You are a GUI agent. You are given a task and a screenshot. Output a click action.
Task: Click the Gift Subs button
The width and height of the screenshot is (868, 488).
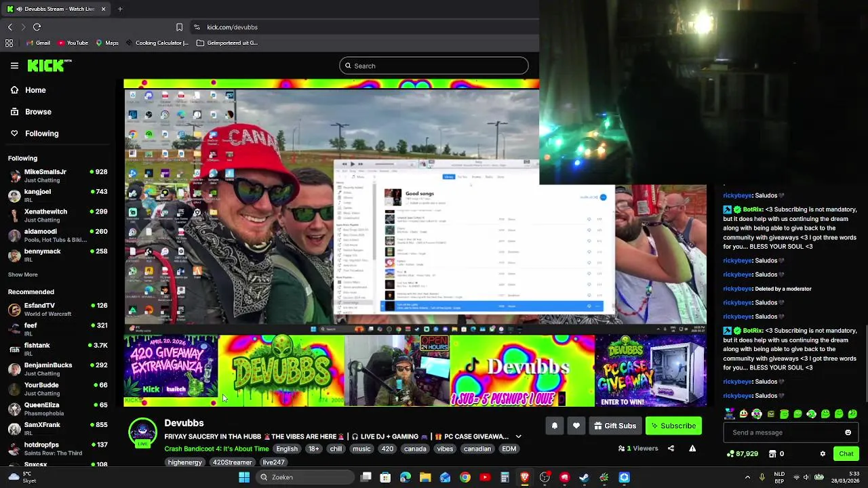tap(615, 426)
